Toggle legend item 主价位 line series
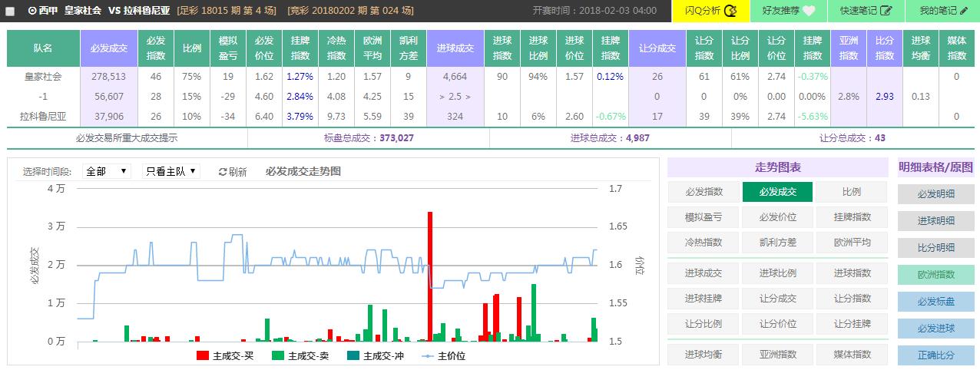Image resolution: width=980 pixels, height=370 pixels. pyautogui.click(x=443, y=355)
